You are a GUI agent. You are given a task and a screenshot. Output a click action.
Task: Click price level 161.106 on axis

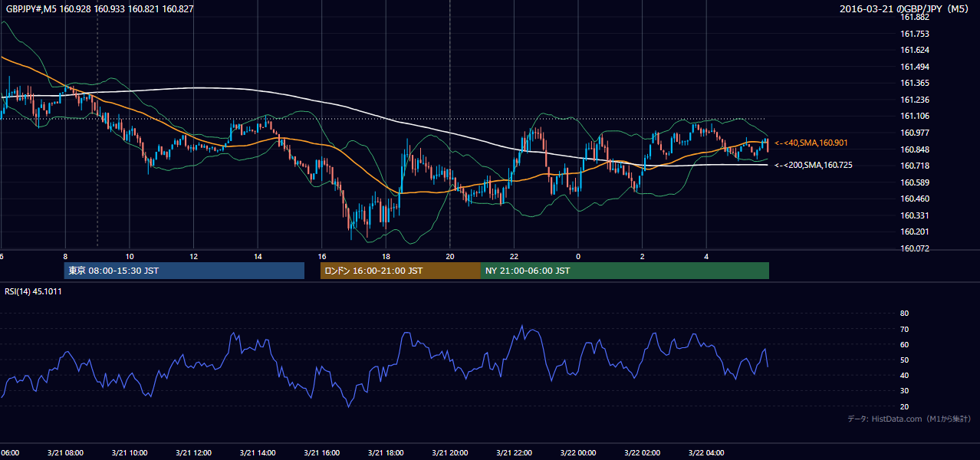coord(915,117)
